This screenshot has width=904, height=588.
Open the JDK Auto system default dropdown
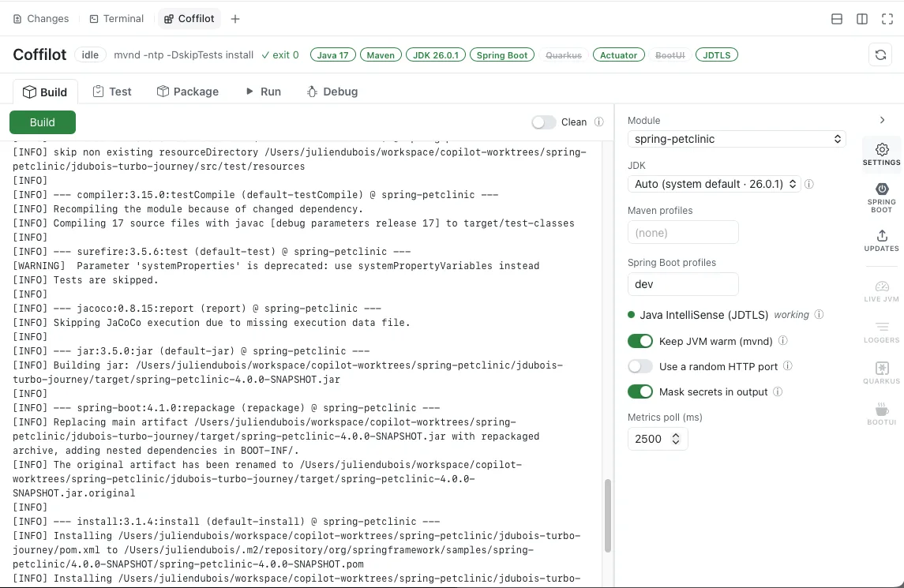click(x=714, y=184)
